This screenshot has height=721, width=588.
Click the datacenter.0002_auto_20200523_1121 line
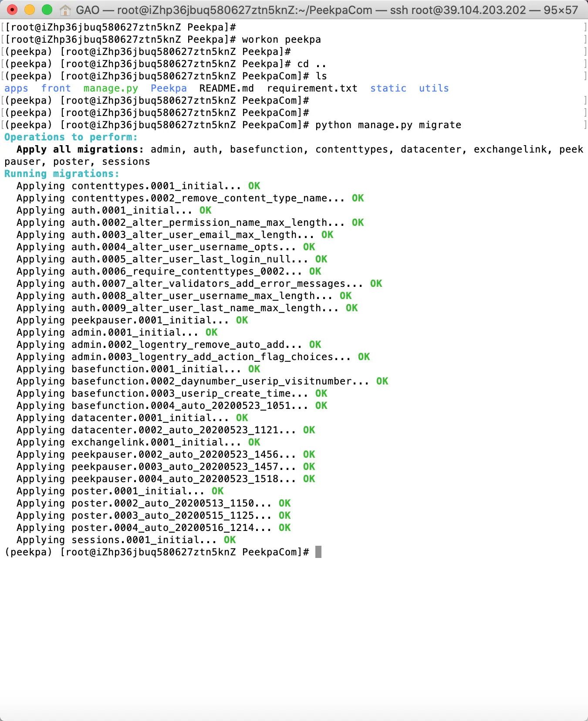coord(166,430)
